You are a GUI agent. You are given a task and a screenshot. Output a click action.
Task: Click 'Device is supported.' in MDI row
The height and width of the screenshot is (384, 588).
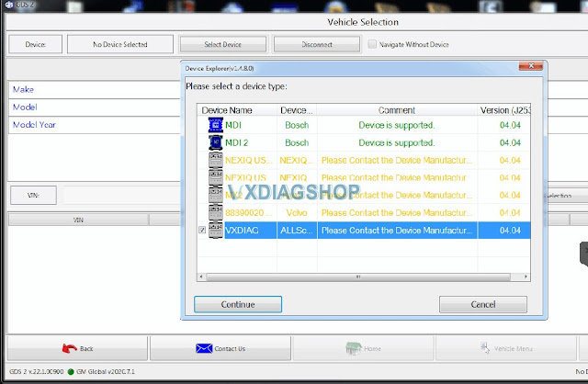pos(397,125)
